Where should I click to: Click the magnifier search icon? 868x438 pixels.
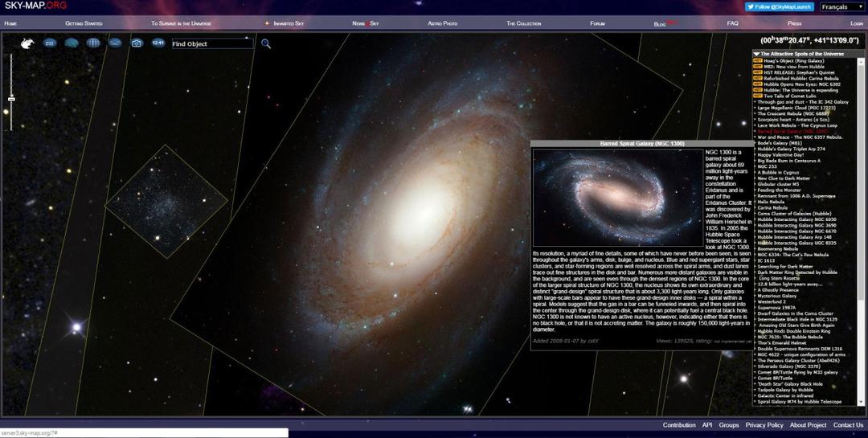pyautogui.click(x=266, y=43)
